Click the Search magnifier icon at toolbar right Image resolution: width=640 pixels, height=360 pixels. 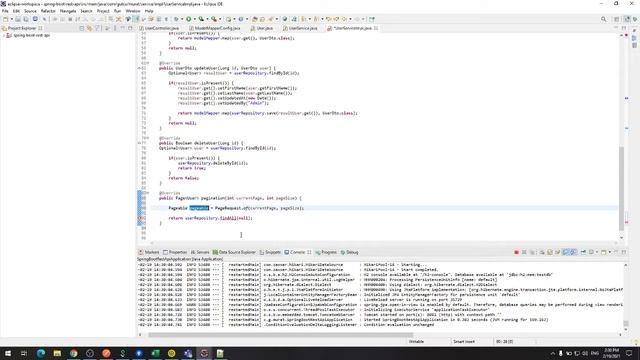coord(603,19)
